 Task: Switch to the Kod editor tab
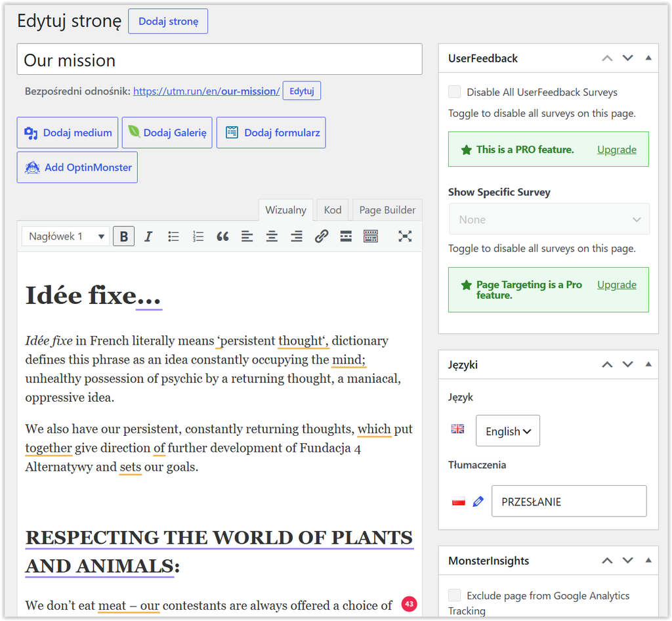(333, 210)
